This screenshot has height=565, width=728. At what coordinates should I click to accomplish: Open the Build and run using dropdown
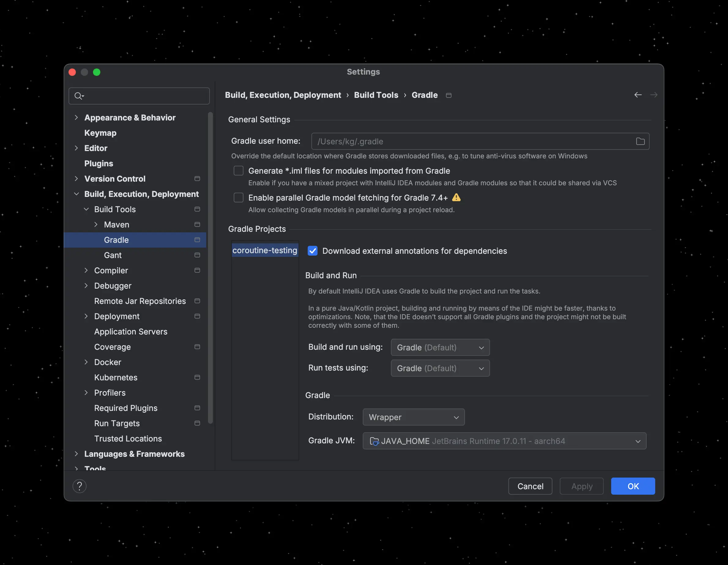tap(440, 347)
